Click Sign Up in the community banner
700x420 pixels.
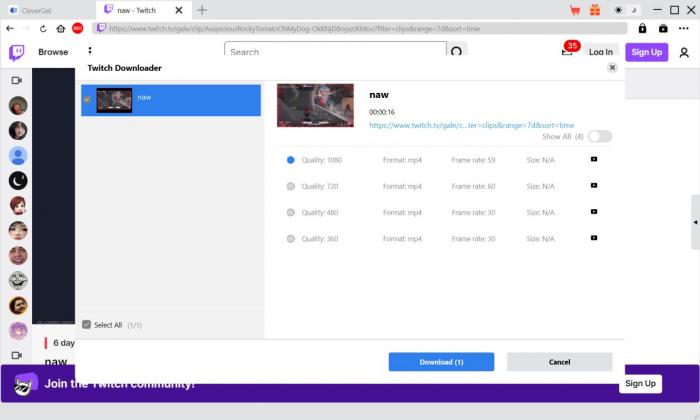[x=640, y=383]
